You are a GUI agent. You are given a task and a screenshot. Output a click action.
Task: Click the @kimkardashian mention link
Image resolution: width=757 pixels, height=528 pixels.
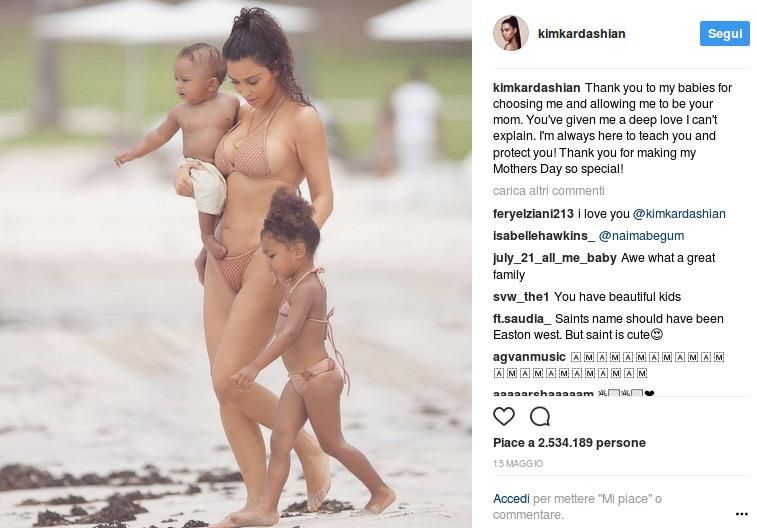point(679,214)
